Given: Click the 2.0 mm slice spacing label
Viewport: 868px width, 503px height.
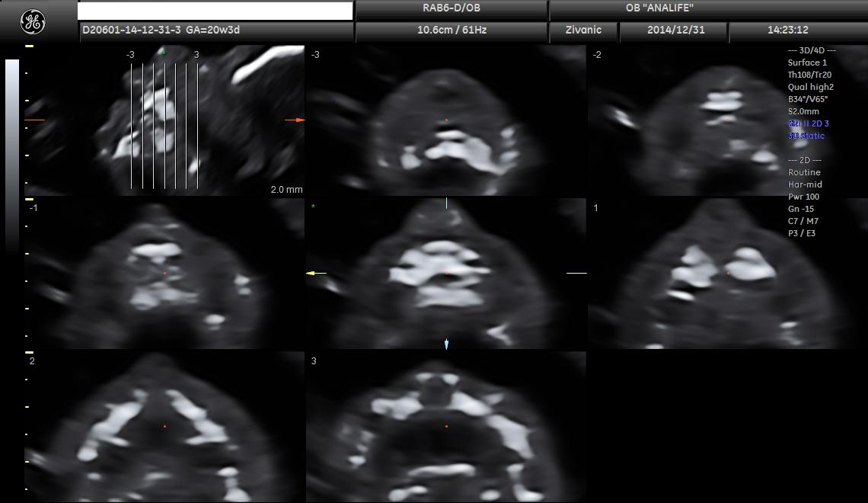Looking at the screenshot, I should pyautogui.click(x=287, y=190).
